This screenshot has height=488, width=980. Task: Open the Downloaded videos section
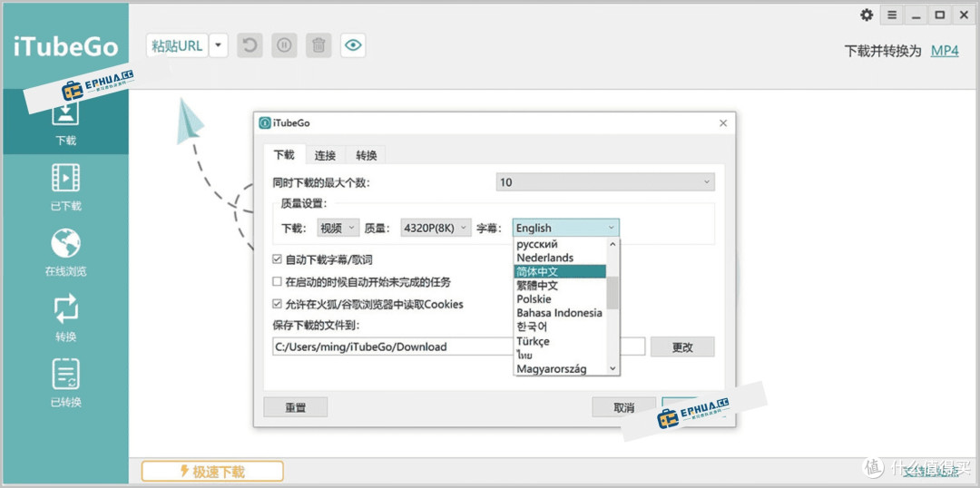pos(65,186)
